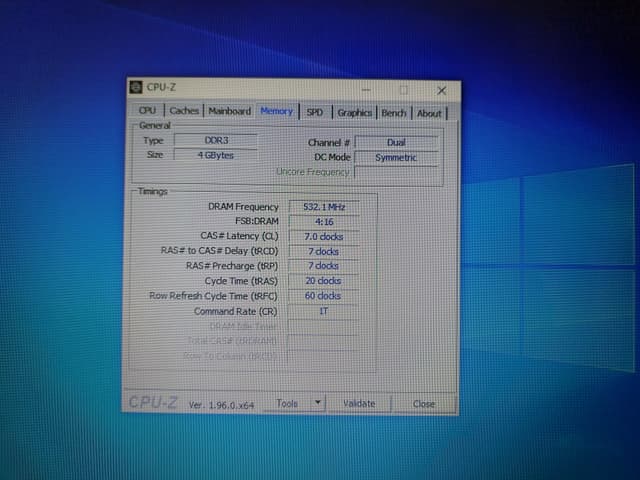640x480 pixels.
Task: Click the Close button at bottom
Action: click(x=424, y=404)
